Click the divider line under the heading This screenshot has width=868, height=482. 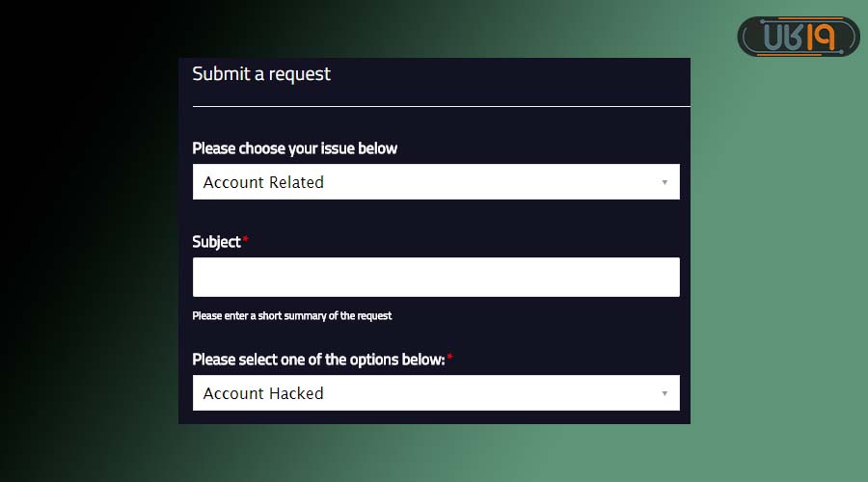point(441,106)
